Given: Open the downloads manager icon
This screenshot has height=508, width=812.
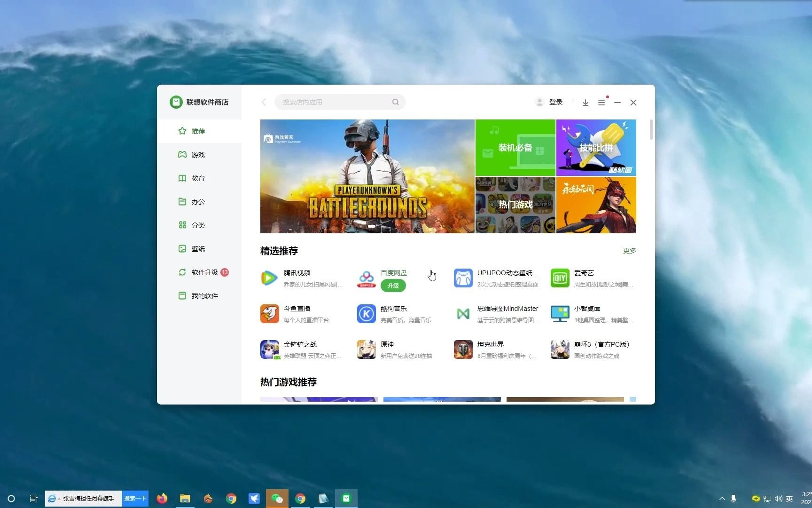Looking at the screenshot, I should 586,103.
